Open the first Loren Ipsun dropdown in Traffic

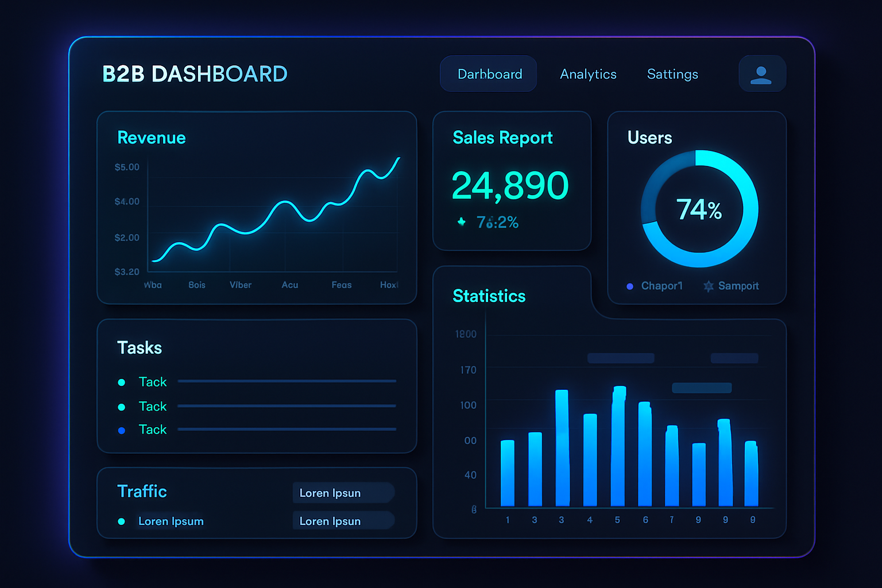tap(343, 492)
